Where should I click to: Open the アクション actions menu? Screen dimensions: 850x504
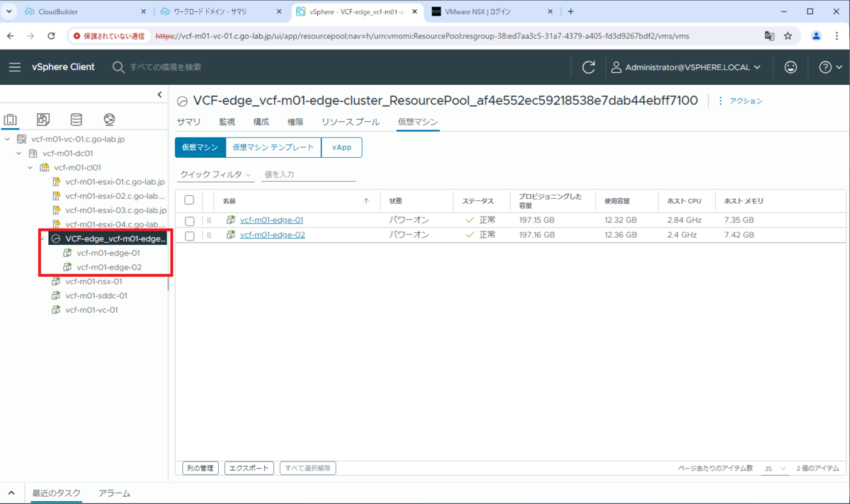coord(740,101)
